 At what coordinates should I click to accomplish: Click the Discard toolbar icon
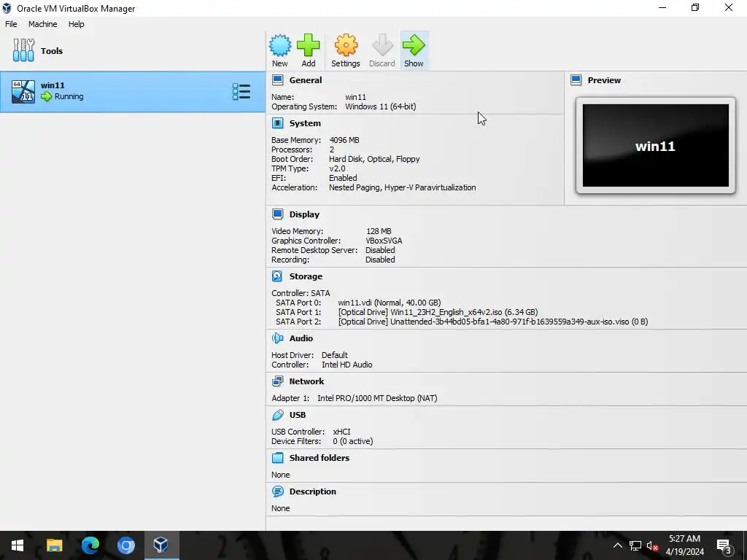(382, 45)
